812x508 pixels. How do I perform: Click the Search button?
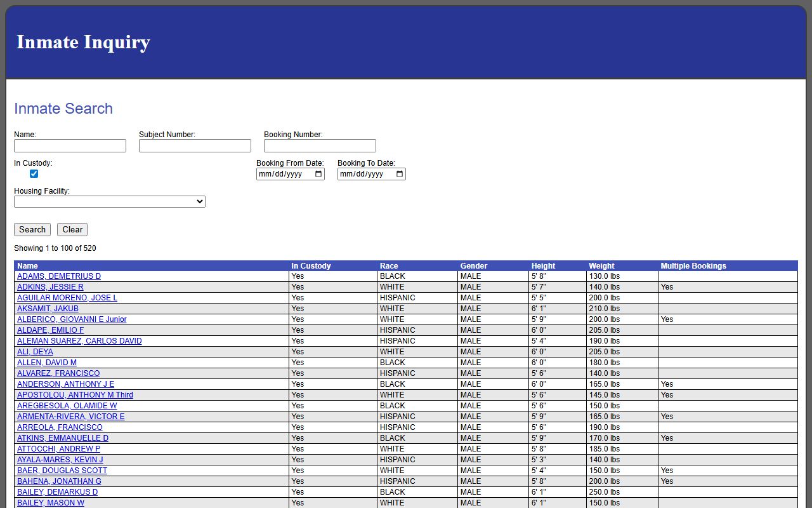pos(32,230)
